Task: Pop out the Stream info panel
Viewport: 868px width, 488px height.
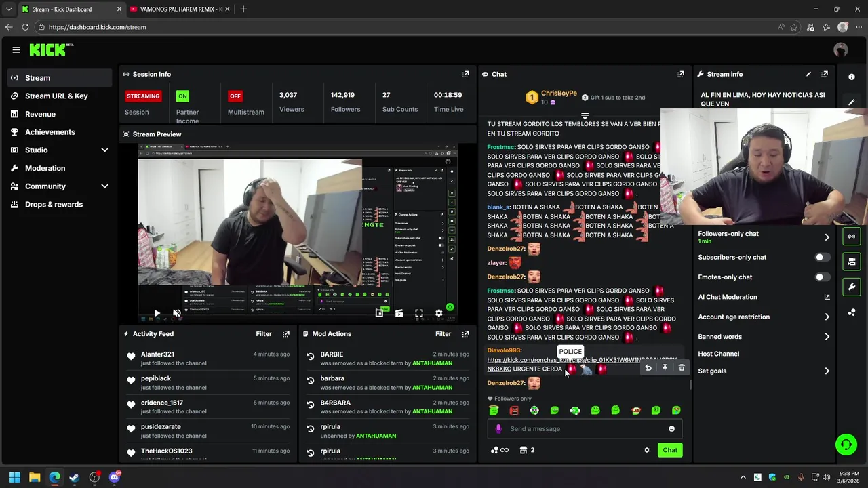Action: [825, 74]
